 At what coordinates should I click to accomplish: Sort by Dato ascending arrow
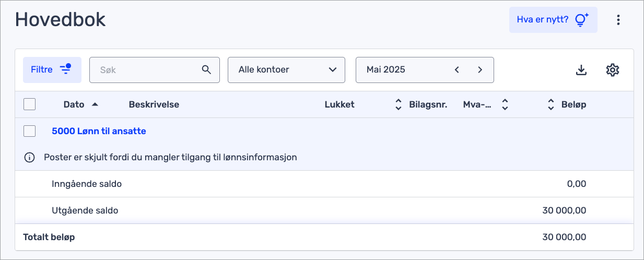tap(95, 104)
